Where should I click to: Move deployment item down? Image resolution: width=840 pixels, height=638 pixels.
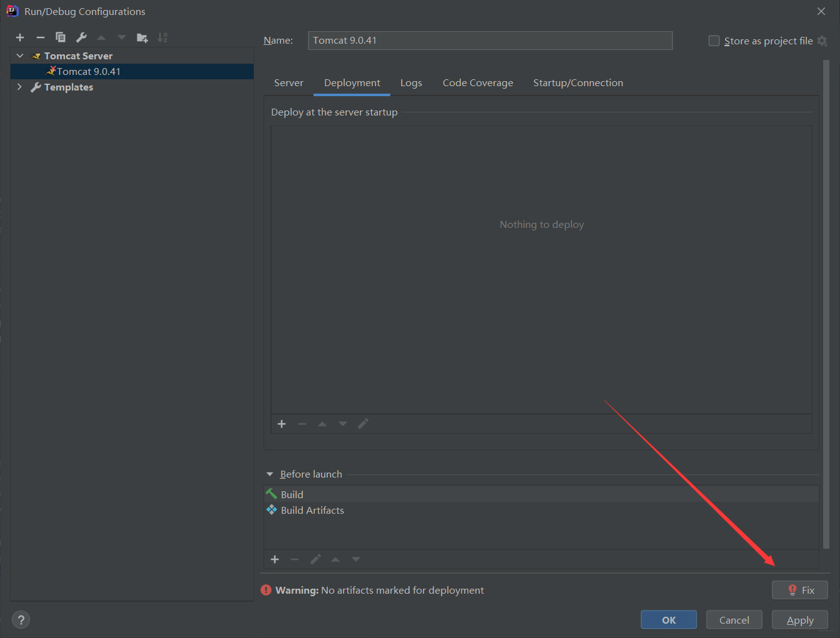(x=343, y=424)
